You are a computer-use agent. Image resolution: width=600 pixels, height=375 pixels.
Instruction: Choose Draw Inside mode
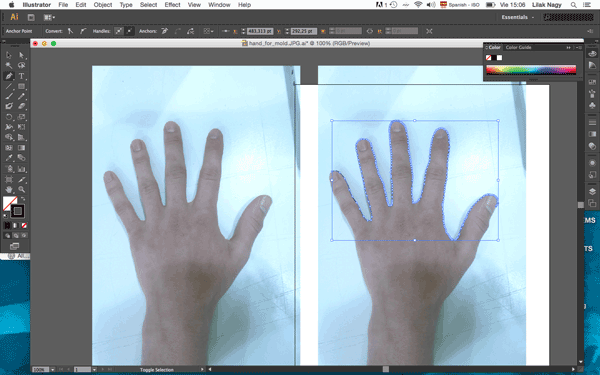[x=24, y=235]
